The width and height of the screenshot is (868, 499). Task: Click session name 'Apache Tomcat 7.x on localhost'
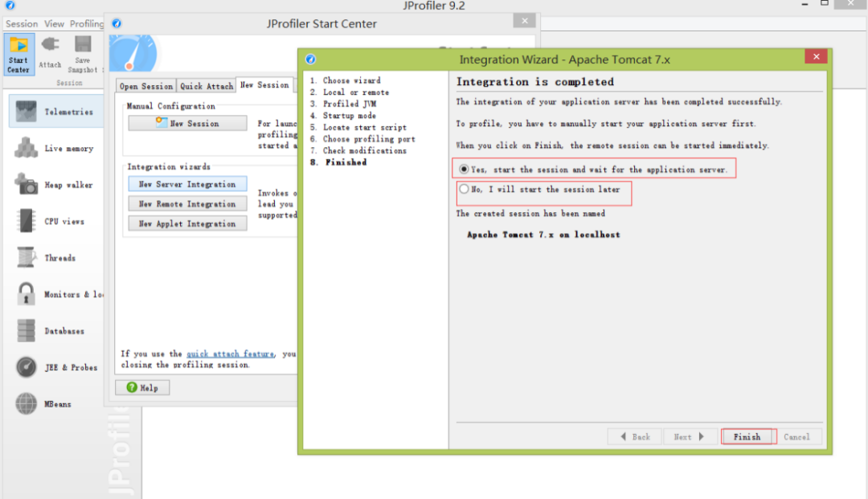tap(543, 235)
